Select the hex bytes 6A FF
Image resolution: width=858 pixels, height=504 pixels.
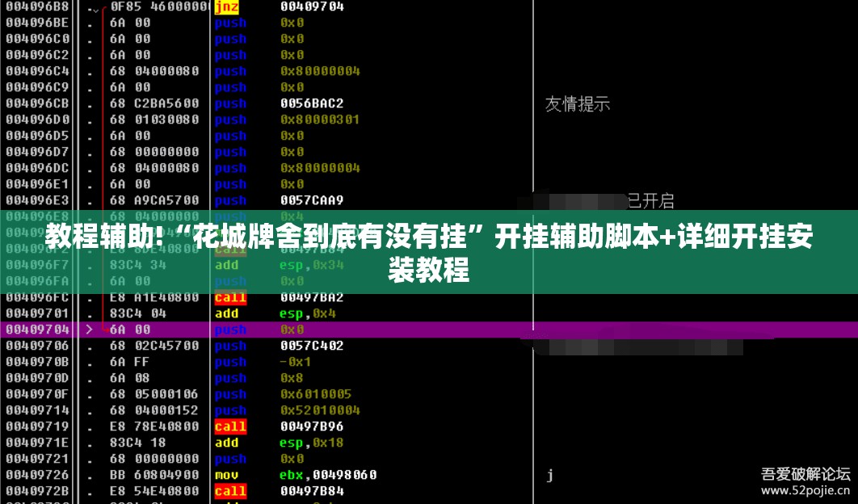pos(130,363)
